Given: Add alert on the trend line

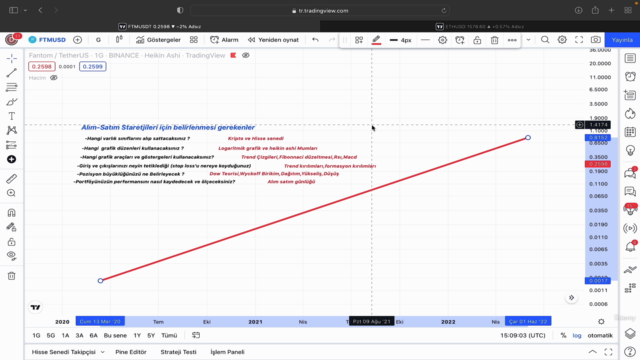Looking at the screenshot, I should (x=460, y=40).
